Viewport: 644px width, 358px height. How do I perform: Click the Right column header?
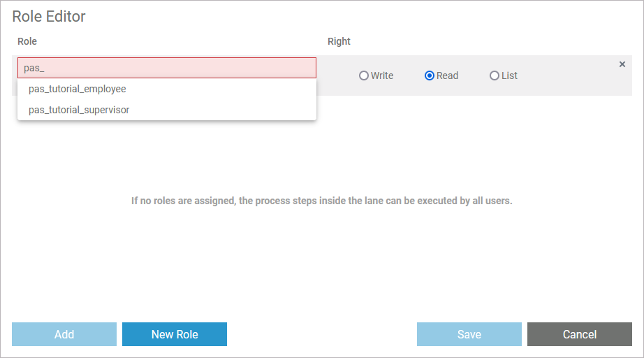pos(339,41)
